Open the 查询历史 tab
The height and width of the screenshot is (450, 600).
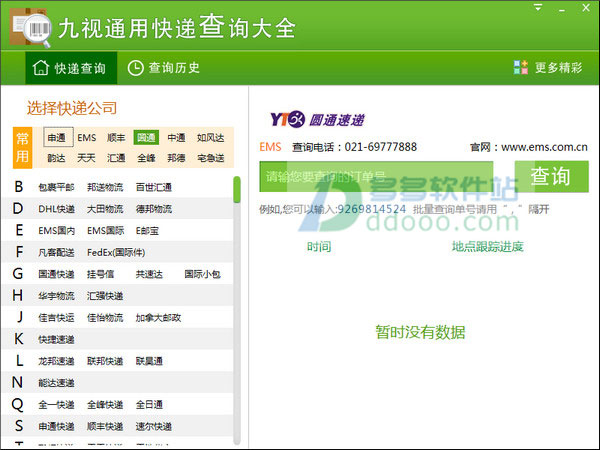[x=164, y=68]
